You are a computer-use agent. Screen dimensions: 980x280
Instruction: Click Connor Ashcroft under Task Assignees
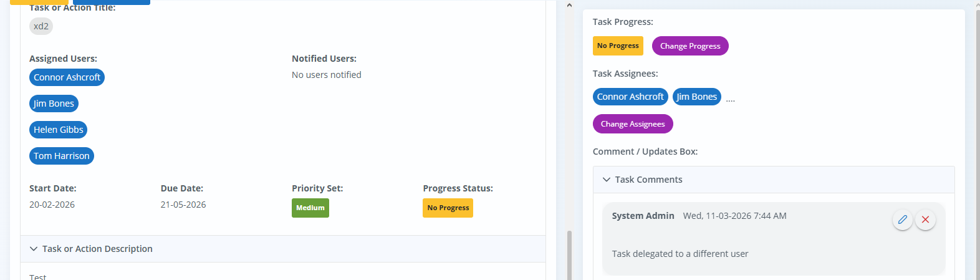pyautogui.click(x=630, y=97)
